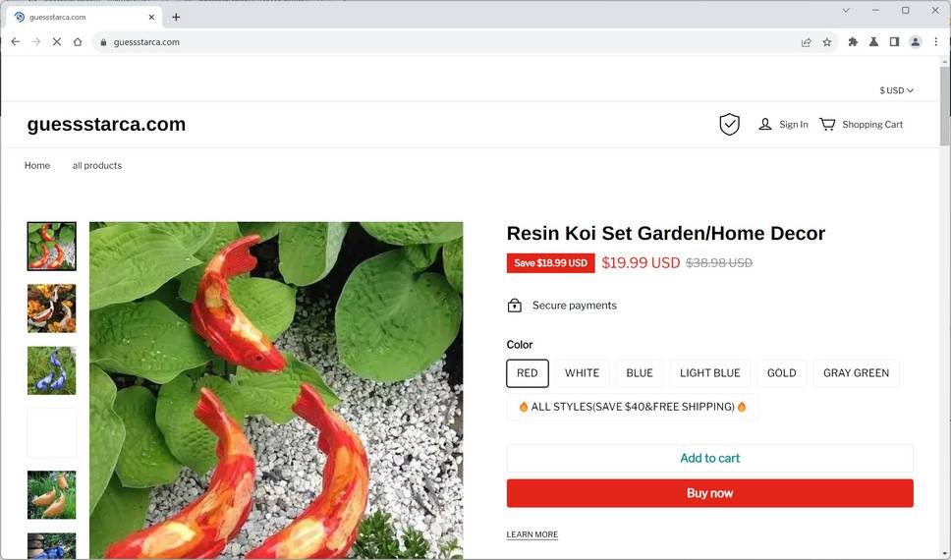The image size is (951, 560).
Task: Click the shield verification icon
Action: tap(729, 125)
